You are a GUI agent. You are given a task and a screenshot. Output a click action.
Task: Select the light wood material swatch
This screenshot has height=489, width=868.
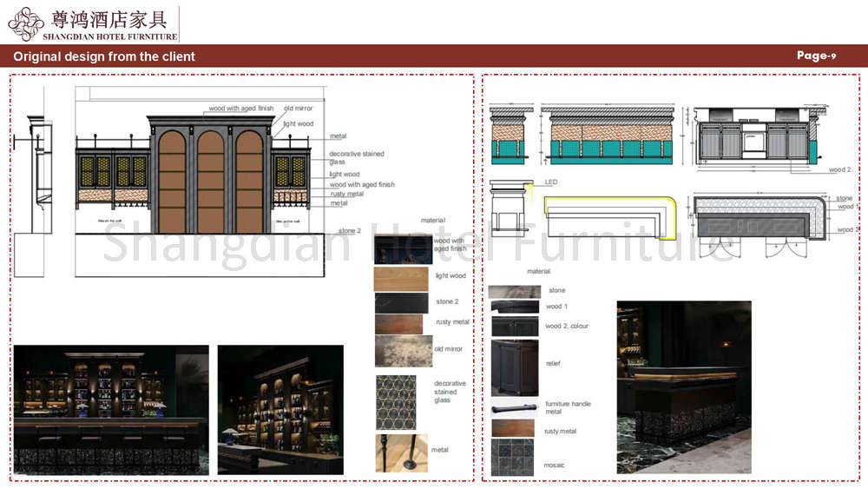point(401,278)
